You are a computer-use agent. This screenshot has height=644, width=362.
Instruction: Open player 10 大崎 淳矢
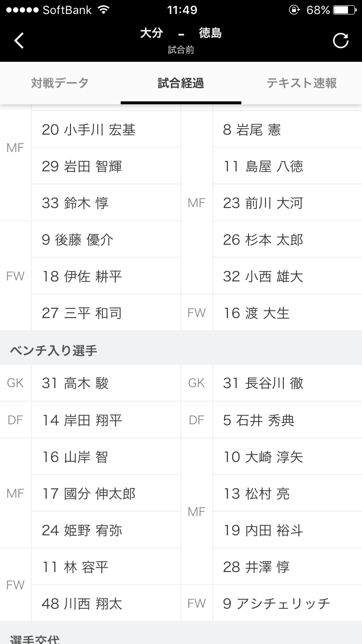(x=263, y=457)
